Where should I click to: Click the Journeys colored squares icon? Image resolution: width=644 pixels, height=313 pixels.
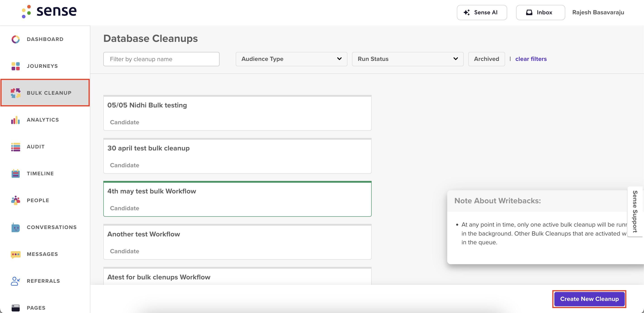15,66
